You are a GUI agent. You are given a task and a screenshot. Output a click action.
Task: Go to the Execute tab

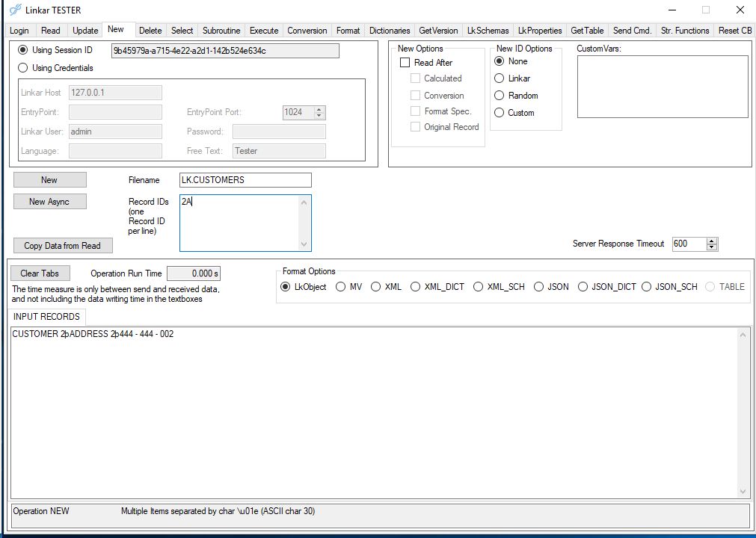tap(264, 31)
